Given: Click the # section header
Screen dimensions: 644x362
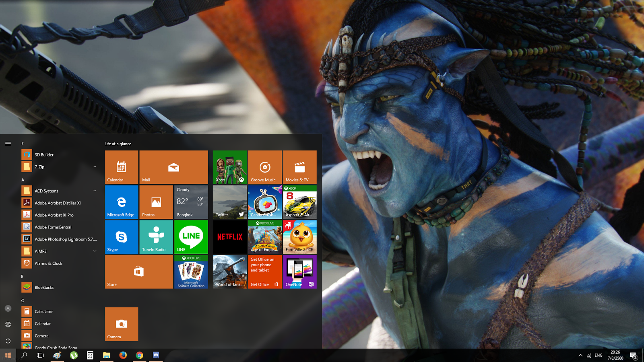Looking at the screenshot, I should pyautogui.click(x=23, y=144).
